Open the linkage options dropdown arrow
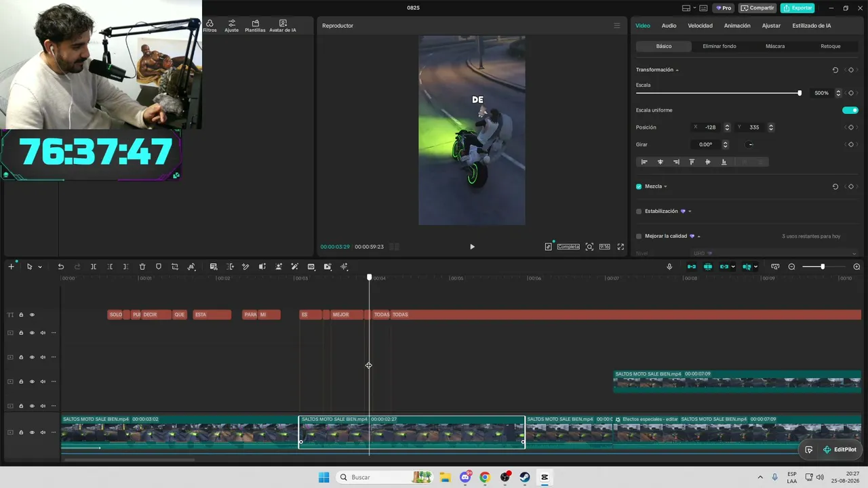The height and width of the screenshot is (488, 868). (733, 267)
